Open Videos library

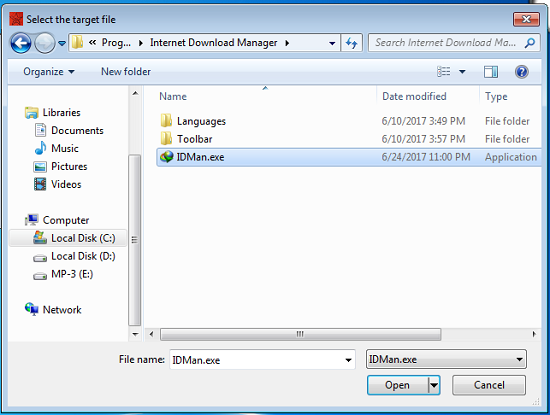click(66, 184)
